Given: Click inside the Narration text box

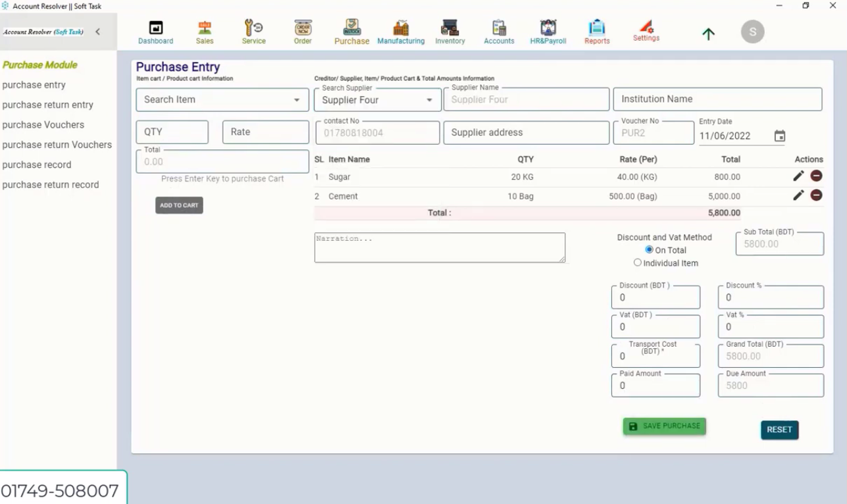Looking at the screenshot, I should coord(439,247).
